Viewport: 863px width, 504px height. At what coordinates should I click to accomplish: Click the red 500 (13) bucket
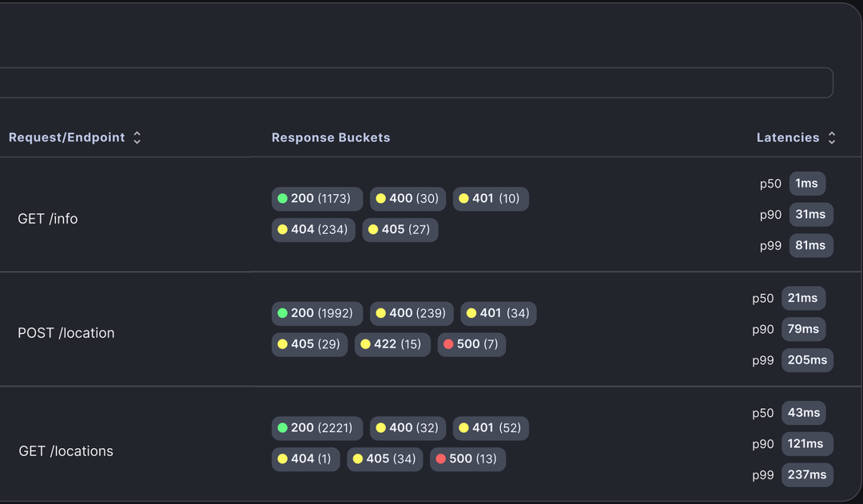(467, 459)
